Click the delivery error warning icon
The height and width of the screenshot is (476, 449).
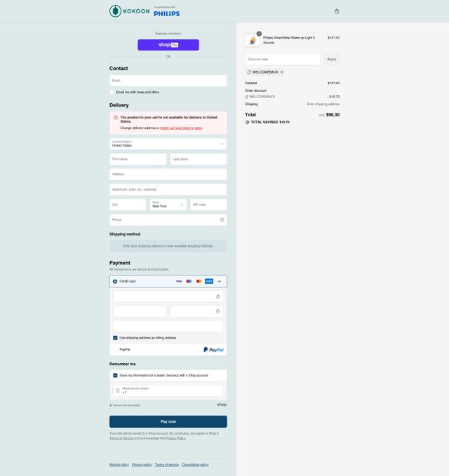pyautogui.click(x=116, y=118)
